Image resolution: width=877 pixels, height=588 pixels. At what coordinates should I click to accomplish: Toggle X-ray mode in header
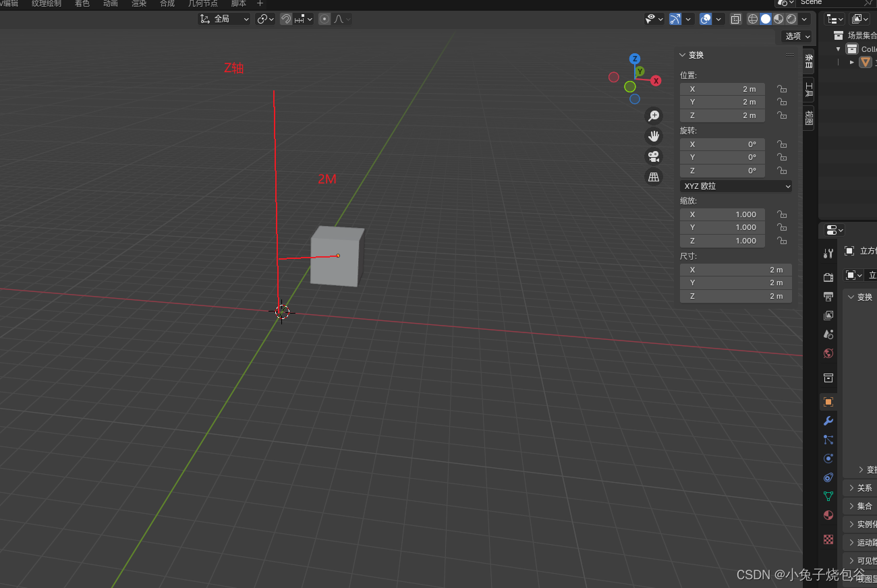click(736, 19)
